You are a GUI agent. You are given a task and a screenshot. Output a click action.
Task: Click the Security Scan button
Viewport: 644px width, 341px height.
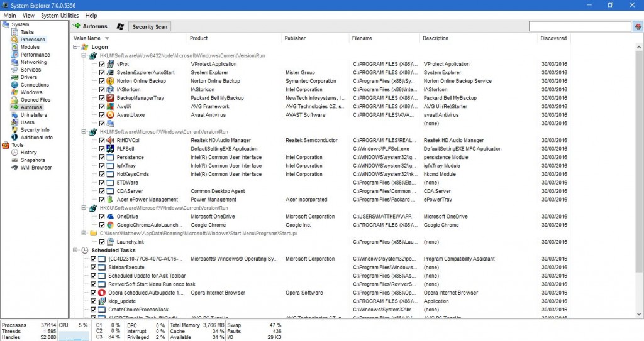click(150, 26)
